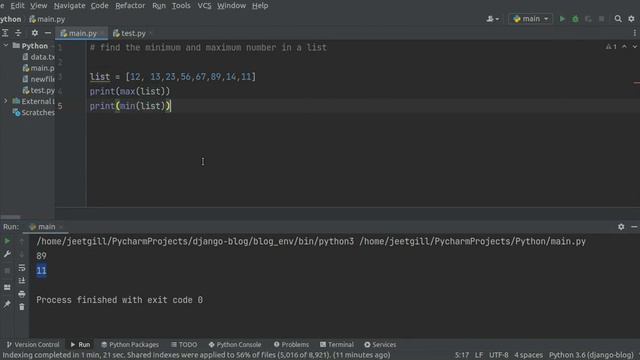Screen dimensions: 640x360
Task: Collapse the Python project folder
Action: (5, 46)
